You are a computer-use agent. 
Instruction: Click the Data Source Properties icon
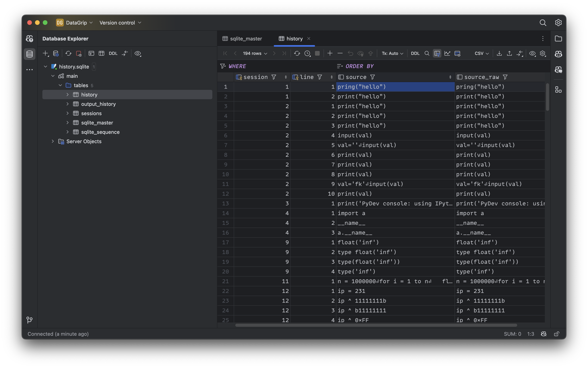tap(56, 53)
